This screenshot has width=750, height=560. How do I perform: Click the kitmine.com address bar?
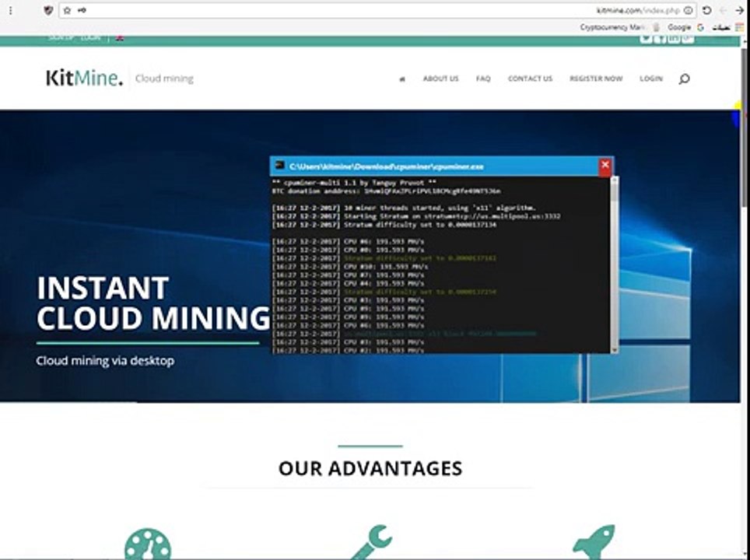click(378, 10)
